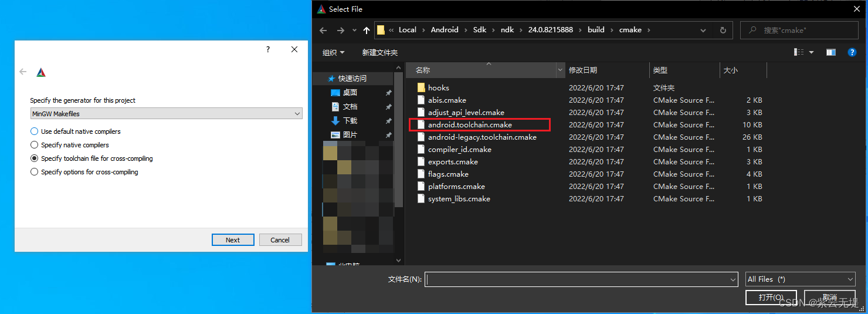This screenshot has width=868, height=314.
Task: Click Cancel in CMake generator dialog
Action: [280, 239]
